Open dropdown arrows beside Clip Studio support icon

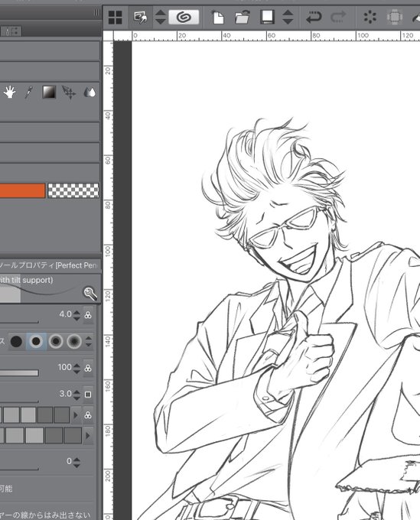point(161,17)
